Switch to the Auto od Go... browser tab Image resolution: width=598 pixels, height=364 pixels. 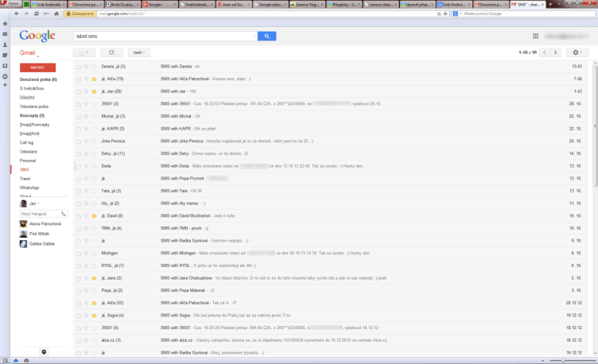pyautogui.click(x=234, y=5)
